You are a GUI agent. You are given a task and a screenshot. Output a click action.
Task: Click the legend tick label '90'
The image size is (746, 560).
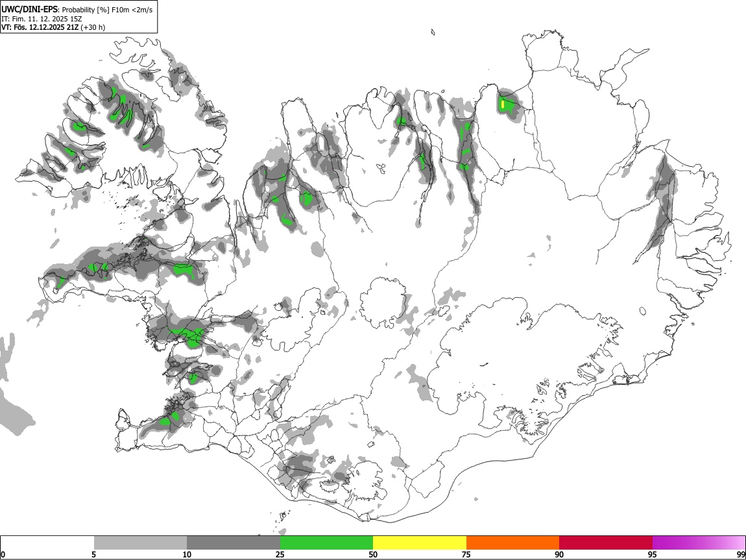click(x=559, y=554)
